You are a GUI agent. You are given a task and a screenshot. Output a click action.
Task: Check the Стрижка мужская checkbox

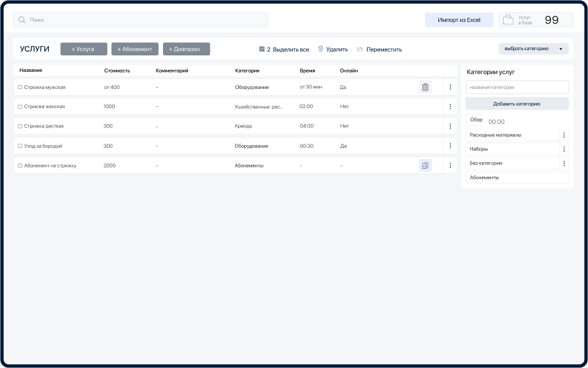(20, 87)
